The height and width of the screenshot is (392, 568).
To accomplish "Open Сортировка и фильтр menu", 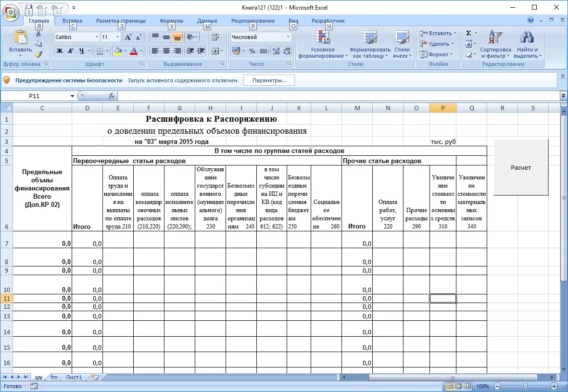I will click(495, 44).
